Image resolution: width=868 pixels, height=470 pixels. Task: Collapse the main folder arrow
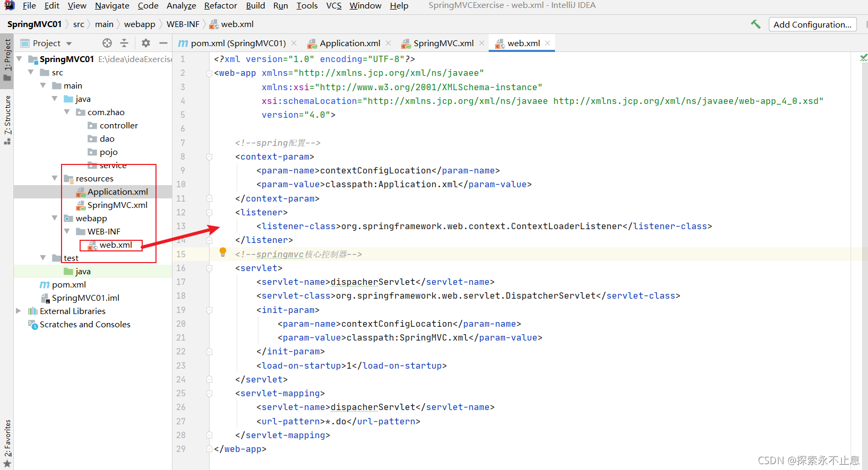point(43,85)
